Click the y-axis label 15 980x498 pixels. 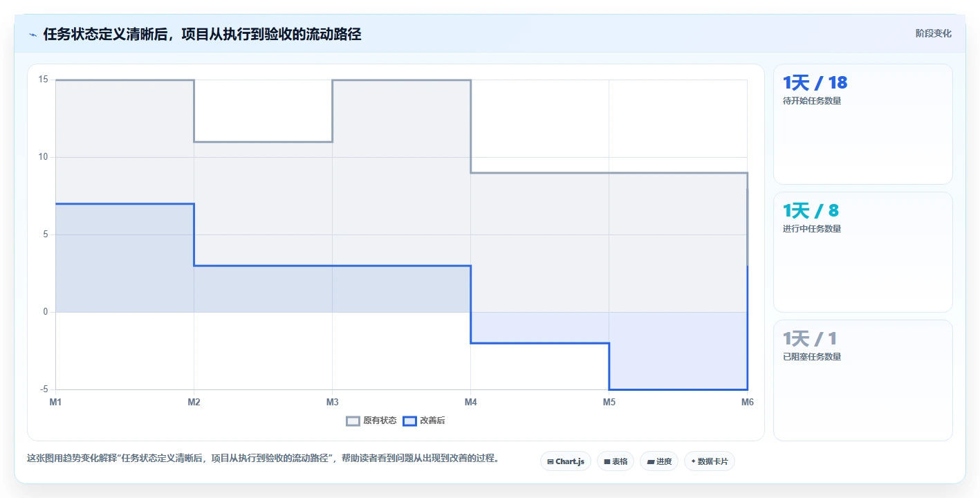click(x=43, y=80)
